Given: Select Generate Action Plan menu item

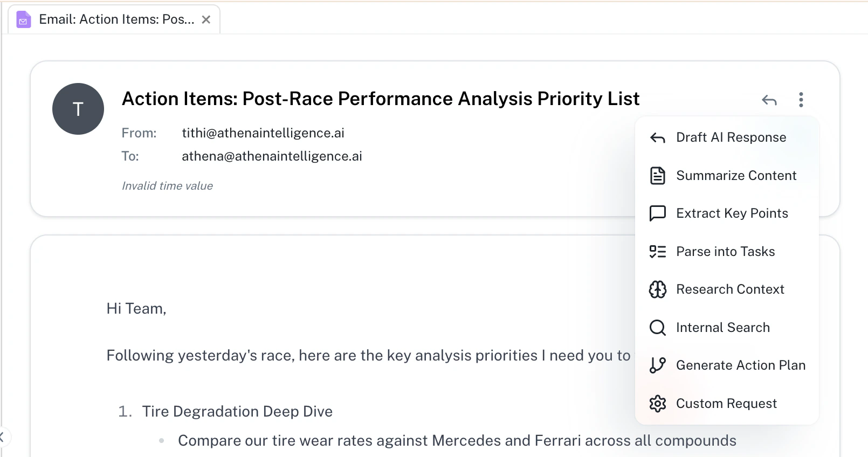Looking at the screenshot, I should point(740,365).
